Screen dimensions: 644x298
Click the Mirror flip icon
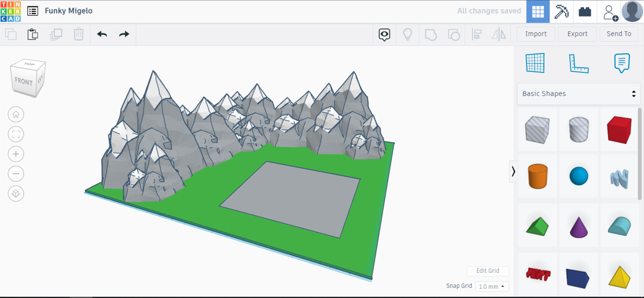coord(499,35)
